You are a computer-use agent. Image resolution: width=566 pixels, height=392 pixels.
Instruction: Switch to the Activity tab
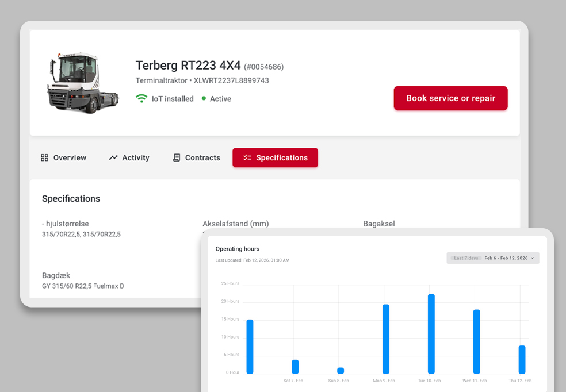(x=129, y=157)
